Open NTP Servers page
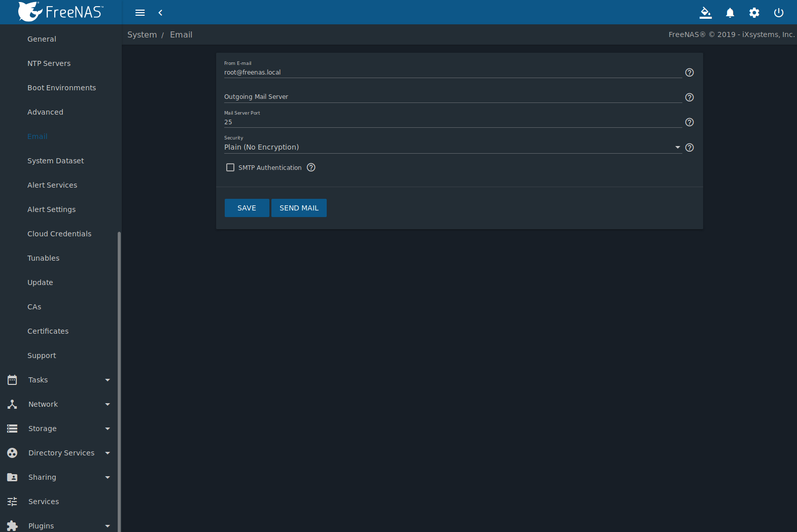 tap(49, 63)
